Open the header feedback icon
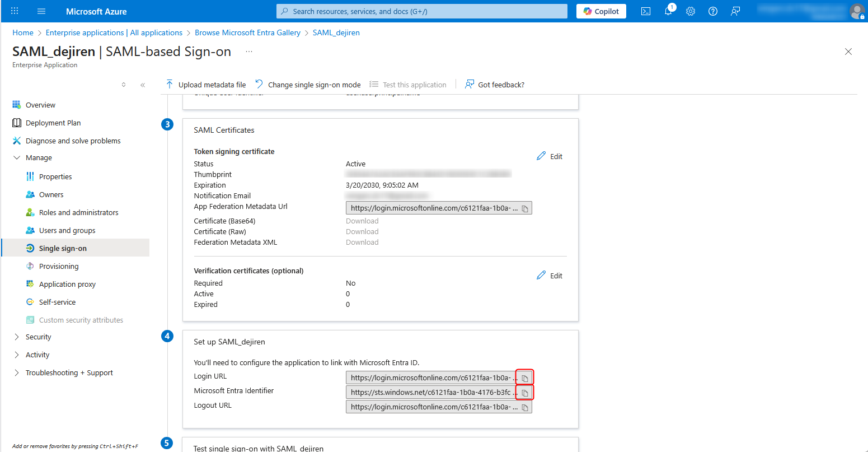The width and height of the screenshot is (868, 452). (x=735, y=11)
